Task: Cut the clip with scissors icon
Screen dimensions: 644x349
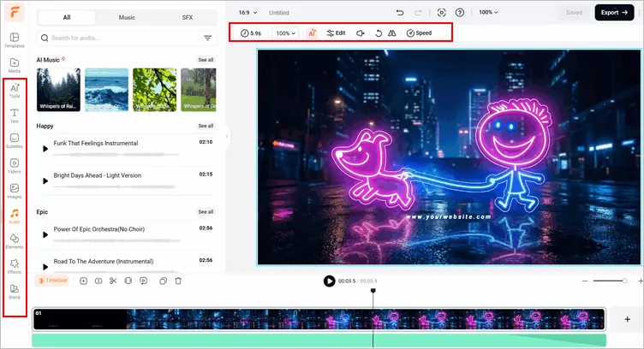Action: tap(113, 281)
